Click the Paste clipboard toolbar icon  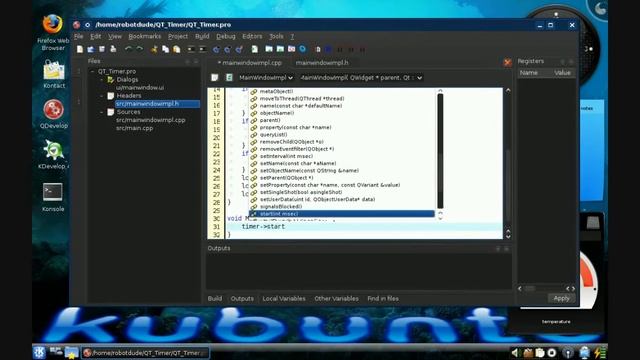[177, 49]
